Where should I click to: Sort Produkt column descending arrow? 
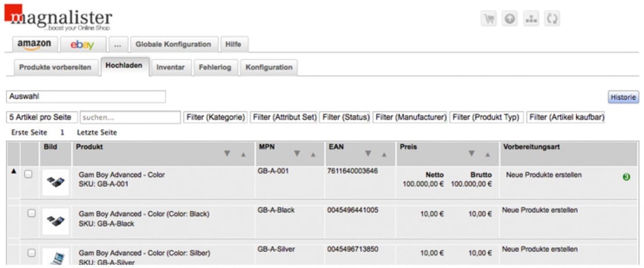click(226, 153)
